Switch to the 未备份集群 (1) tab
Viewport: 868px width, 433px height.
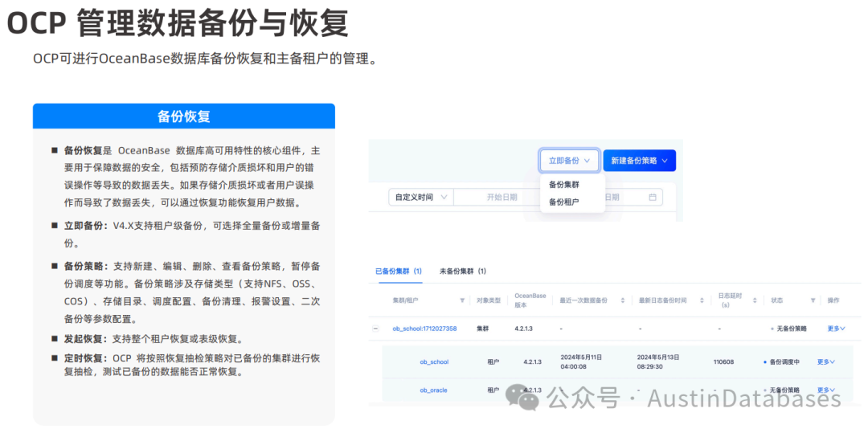[x=463, y=272]
